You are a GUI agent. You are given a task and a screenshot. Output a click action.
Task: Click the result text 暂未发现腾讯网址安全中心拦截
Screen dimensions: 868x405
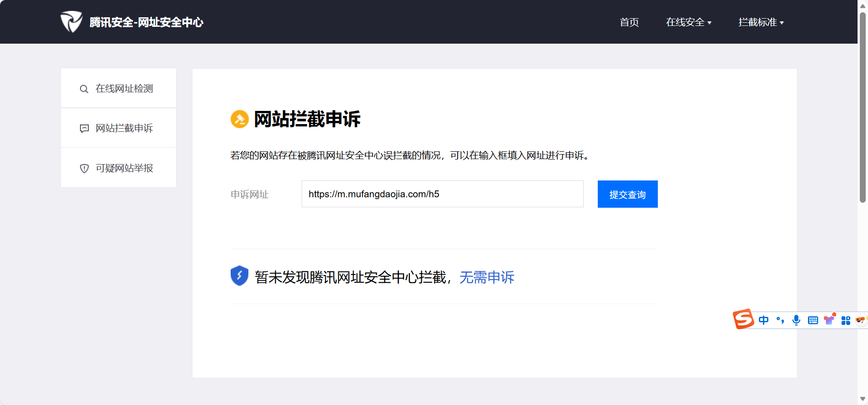point(350,277)
